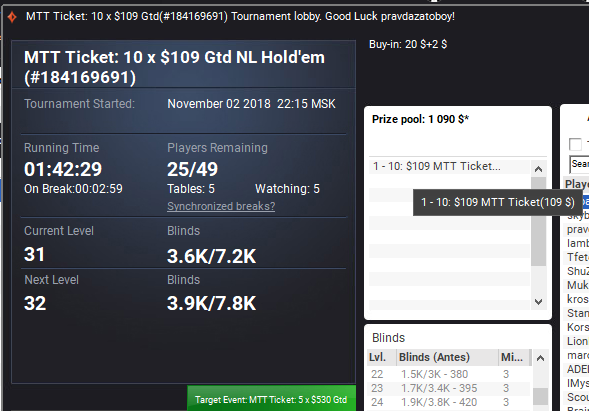Image resolution: width=589 pixels, height=411 pixels.
Task: Click the player search input field
Action: tap(579, 164)
